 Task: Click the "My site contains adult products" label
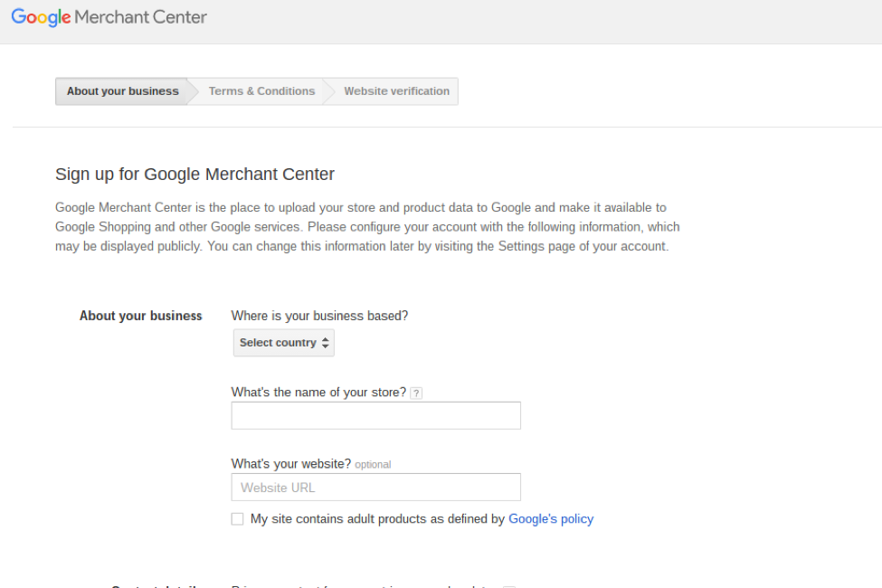point(376,519)
